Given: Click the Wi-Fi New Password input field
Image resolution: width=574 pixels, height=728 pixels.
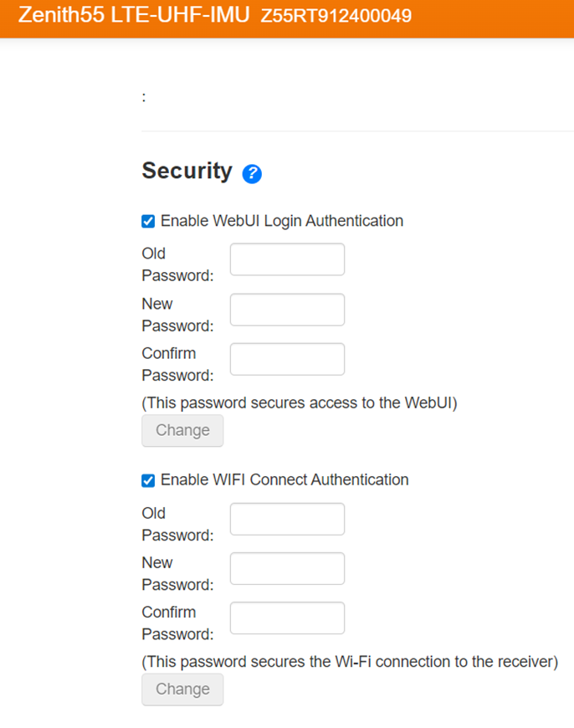Looking at the screenshot, I should click(x=287, y=568).
